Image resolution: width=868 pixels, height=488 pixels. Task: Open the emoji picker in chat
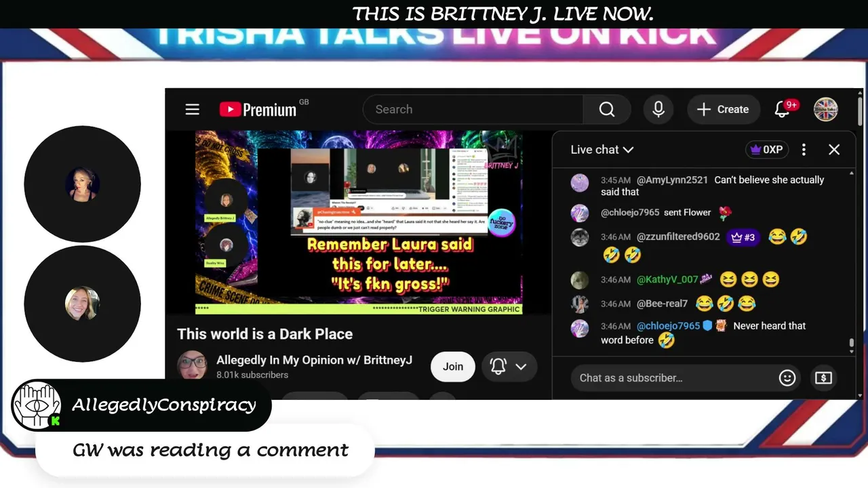[x=787, y=378]
